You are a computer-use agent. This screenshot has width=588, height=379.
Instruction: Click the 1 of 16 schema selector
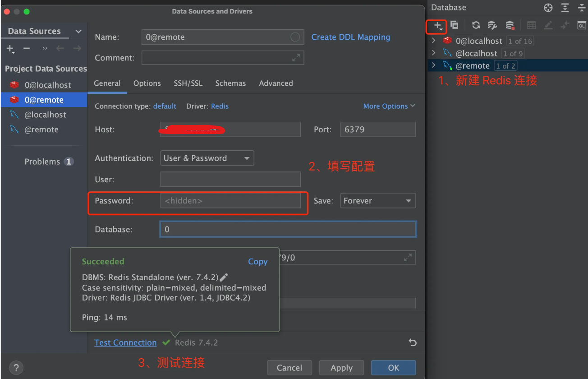point(520,41)
